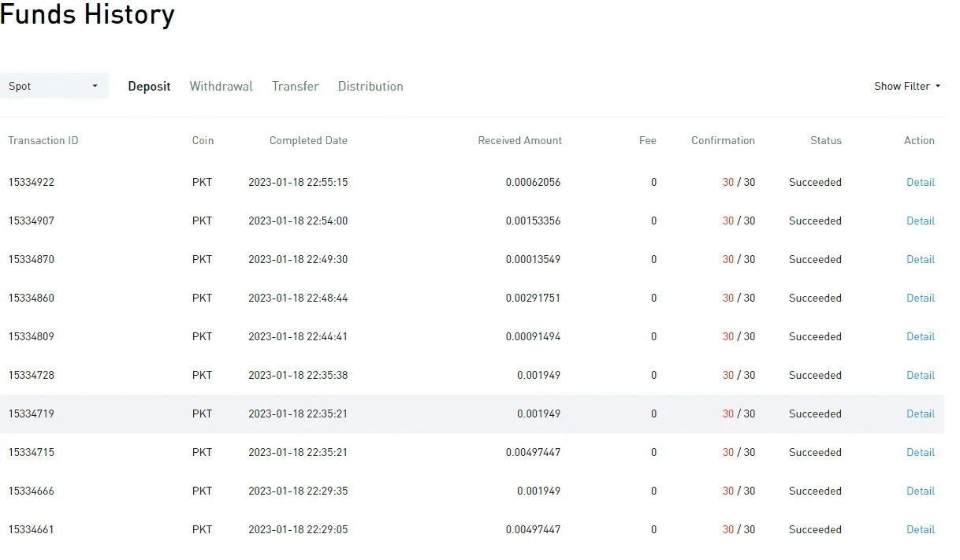
Task: Click Detail link for transaction 15334809
Action: [x=920, y=336]
